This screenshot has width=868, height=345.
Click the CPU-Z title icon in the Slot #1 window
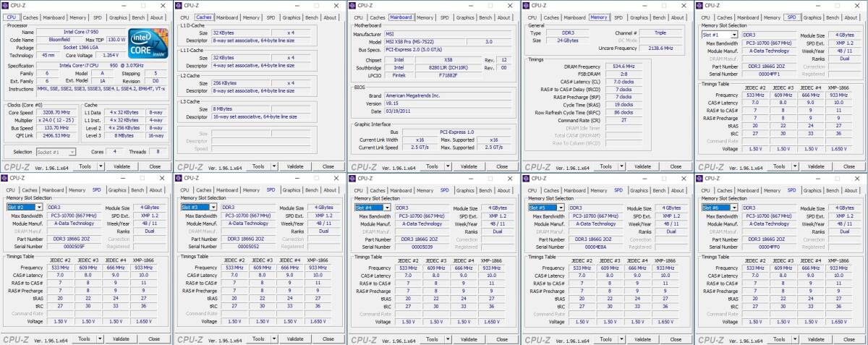pyautogui.click(x=700, y=5)
